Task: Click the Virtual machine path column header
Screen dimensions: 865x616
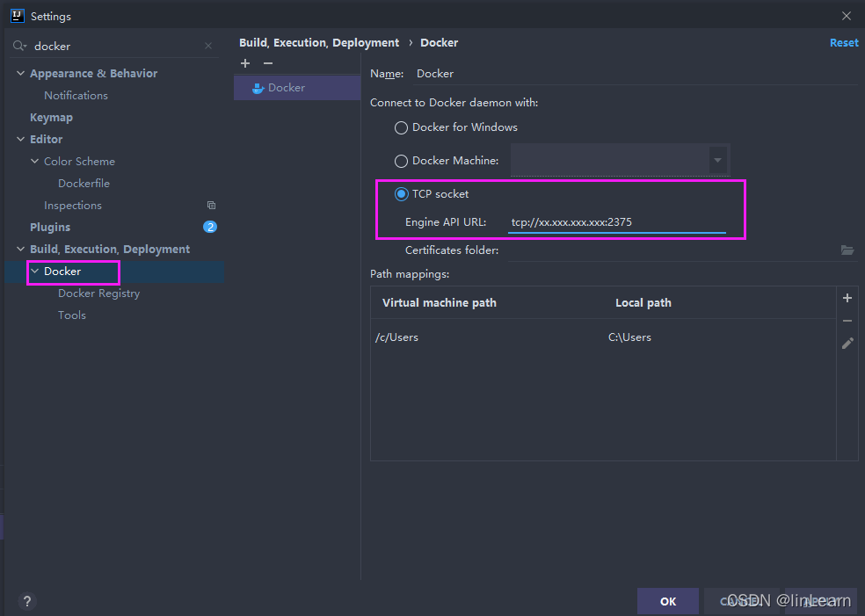Action: click(x=440, y=303)
